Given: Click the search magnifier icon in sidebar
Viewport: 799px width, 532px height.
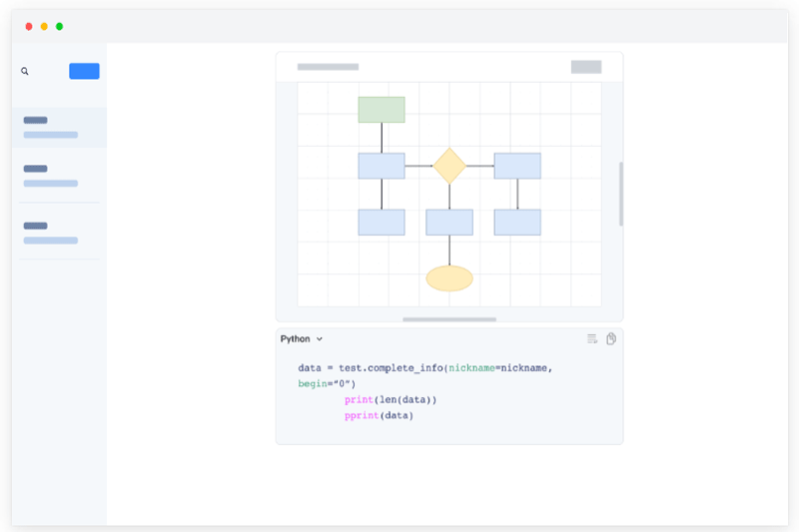Looking at the screenshot, I should point(25,72).
